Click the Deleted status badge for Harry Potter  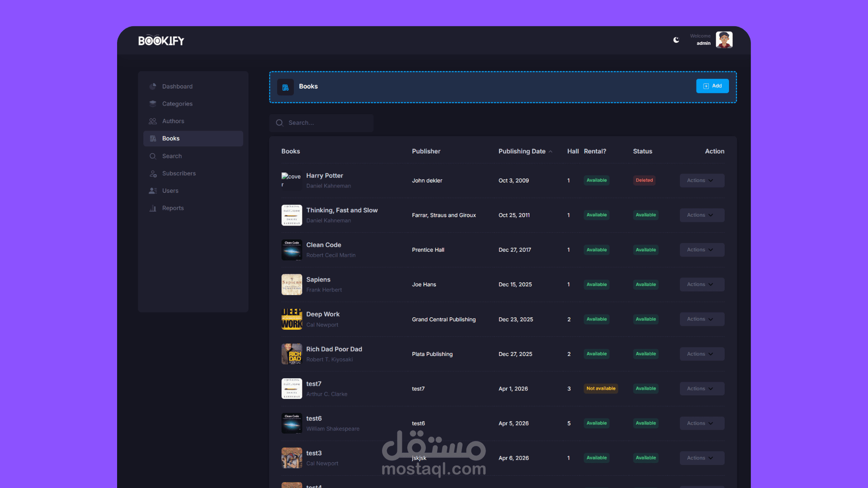644,180
